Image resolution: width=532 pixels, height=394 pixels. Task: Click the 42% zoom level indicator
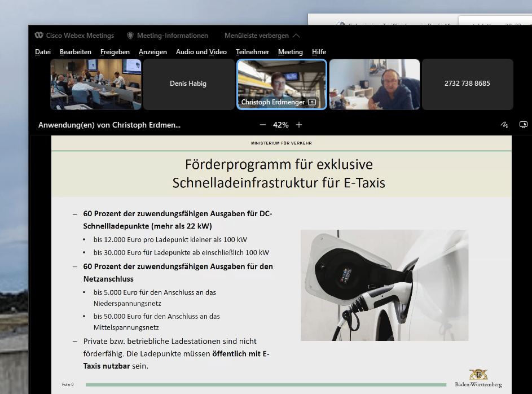(x=280, y=125)
